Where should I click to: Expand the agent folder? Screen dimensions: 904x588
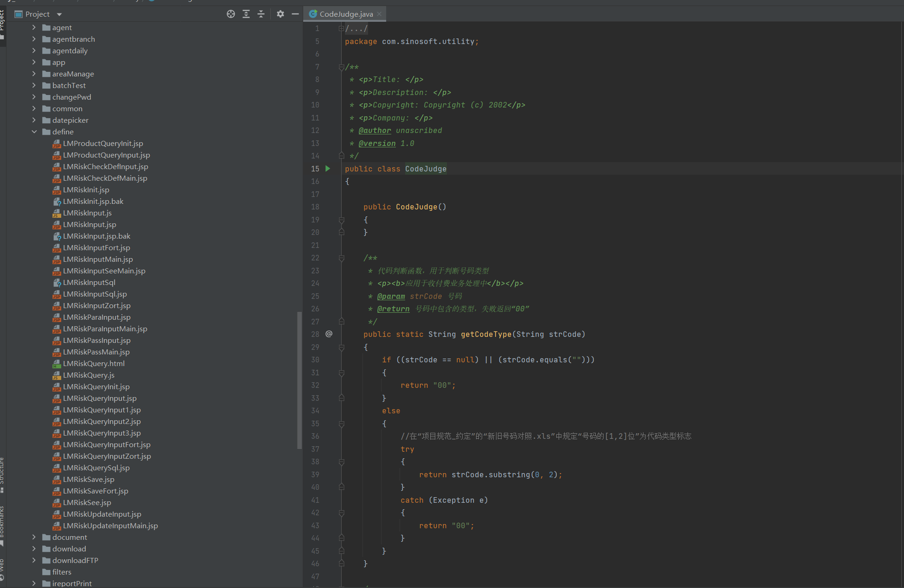click(34, 27)
